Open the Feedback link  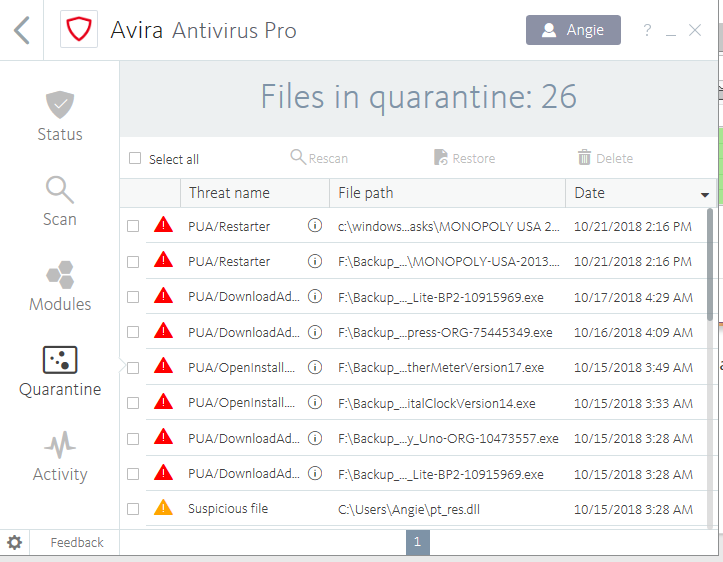[77, 543]
